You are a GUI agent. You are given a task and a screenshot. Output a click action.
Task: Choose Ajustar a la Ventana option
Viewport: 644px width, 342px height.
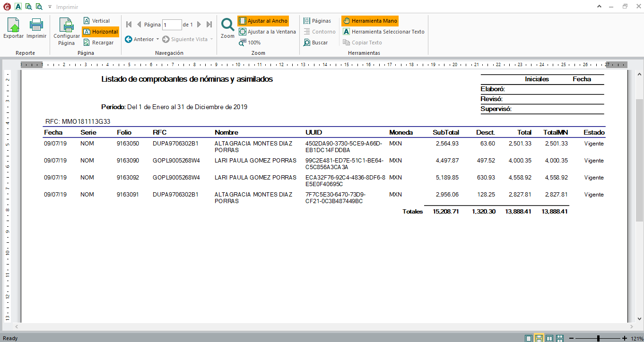(x=267, y=32)
